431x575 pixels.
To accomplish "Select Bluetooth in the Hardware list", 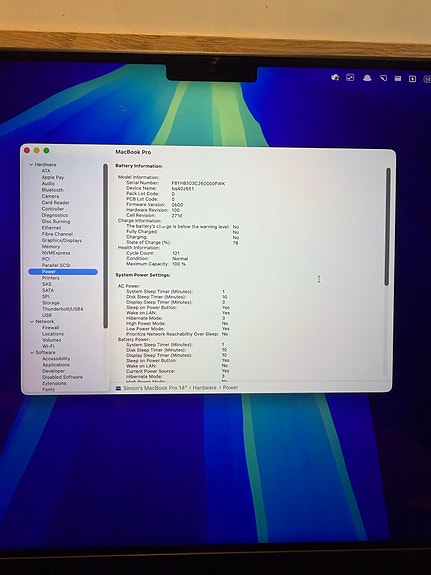I will [52, 190].
